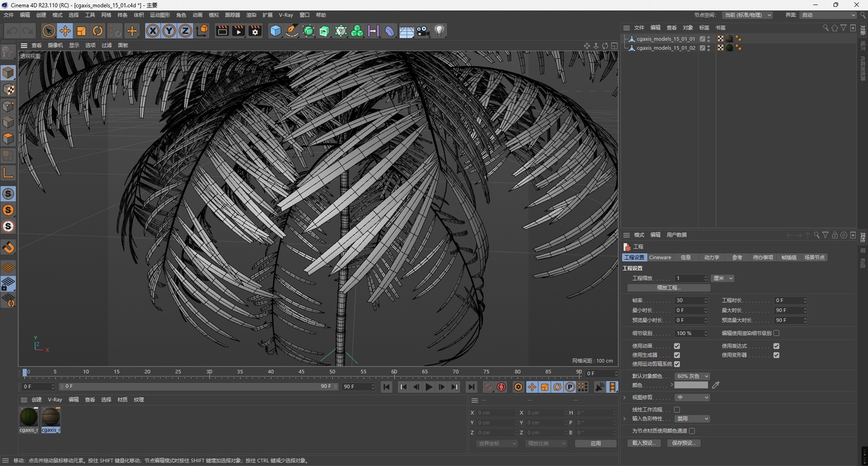Disable the 使用动画 checkbox

tap(677, 346)
